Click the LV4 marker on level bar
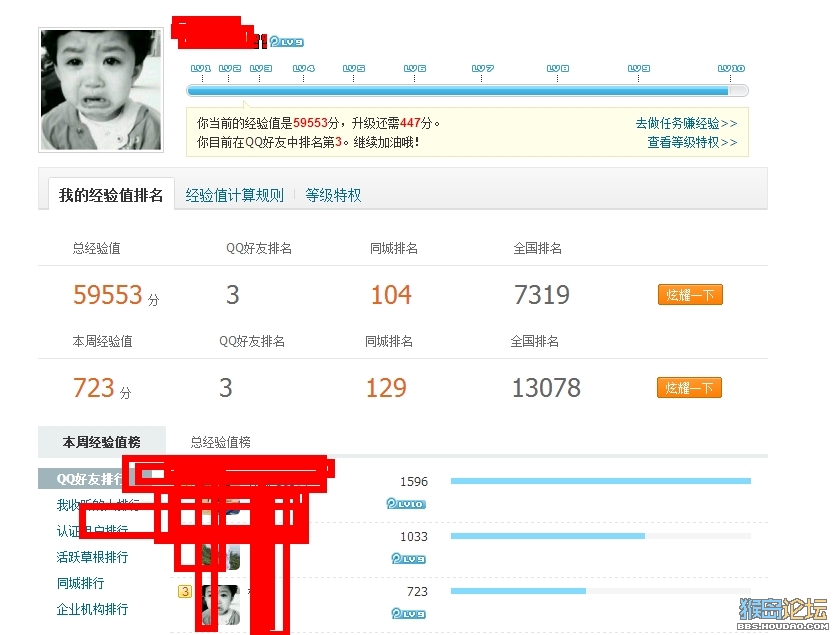This screenshot has width=834, height=635. tap(304, 69)
